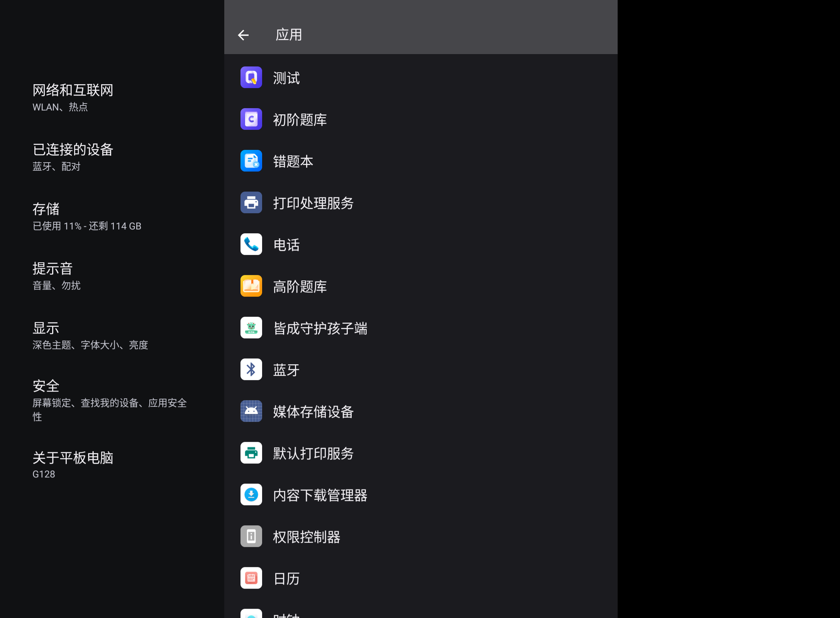The width and height of the screenshot is (840, 618).
Task: Select 电话 in the app list
Action: click(421, 244)
